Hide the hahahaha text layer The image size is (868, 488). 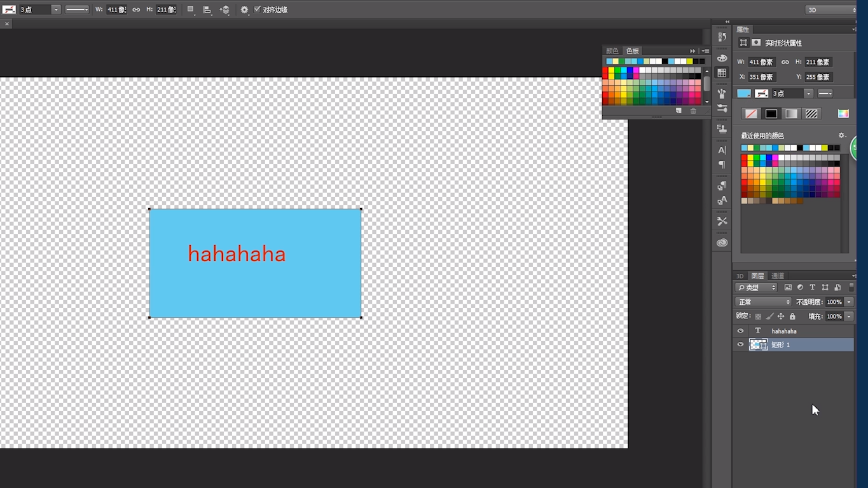click(x=740, y=331)
